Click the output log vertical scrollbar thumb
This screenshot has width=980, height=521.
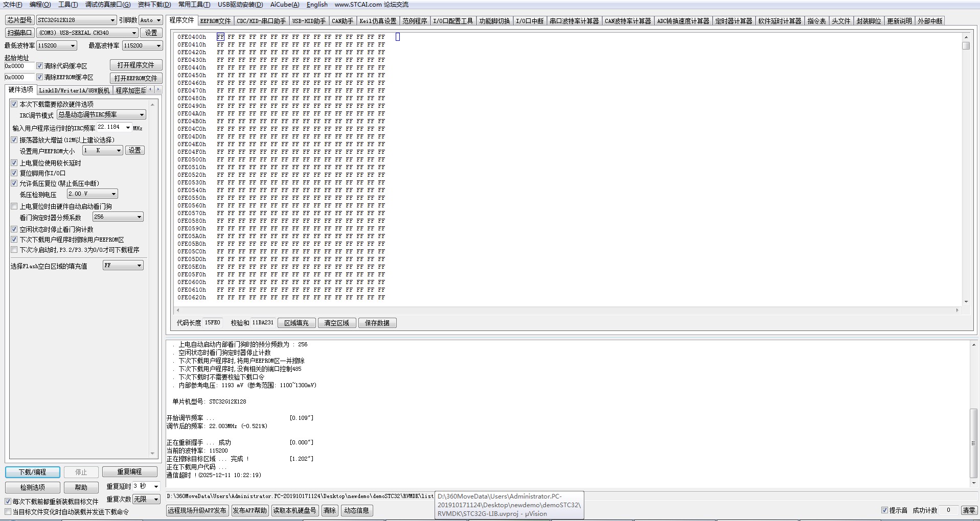pyautogui.click(x=973, y=442)
